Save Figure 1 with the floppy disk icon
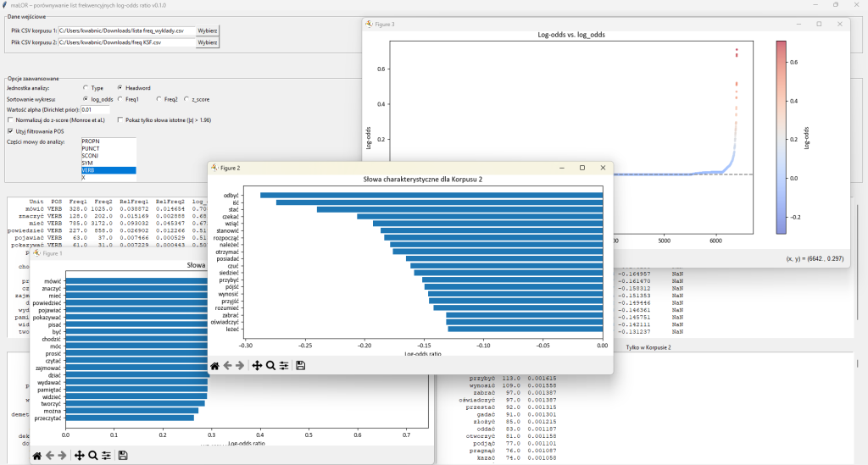The image size is (868, 465). [123, 456]
